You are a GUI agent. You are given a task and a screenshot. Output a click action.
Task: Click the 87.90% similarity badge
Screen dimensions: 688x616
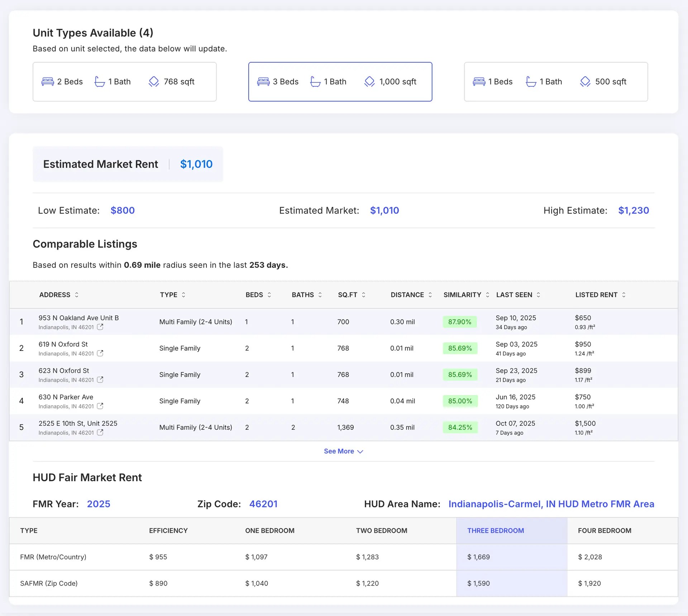click(x=460, y=322)
